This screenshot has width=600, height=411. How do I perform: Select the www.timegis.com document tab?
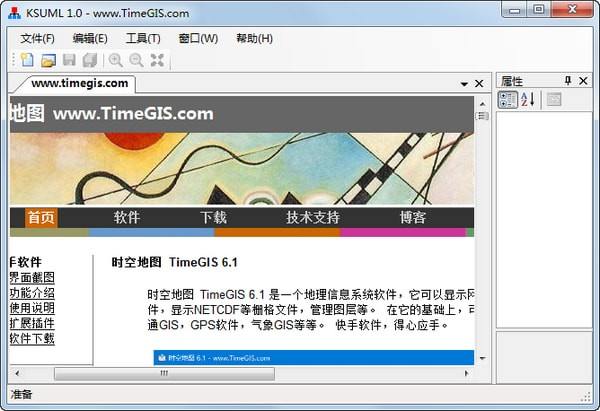[79, 83]
